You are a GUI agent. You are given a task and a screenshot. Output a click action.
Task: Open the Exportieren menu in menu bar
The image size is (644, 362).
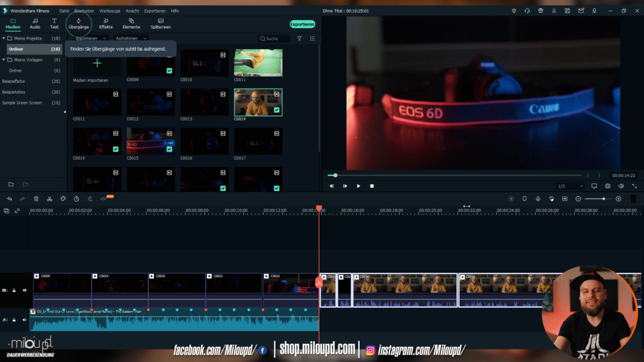tap(155, 11)
